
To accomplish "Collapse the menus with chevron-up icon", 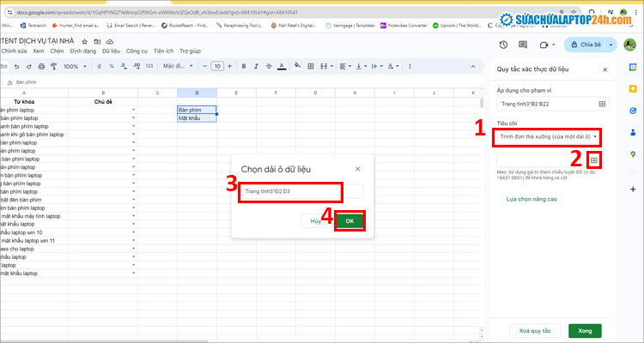I will [x=473, y=66].
